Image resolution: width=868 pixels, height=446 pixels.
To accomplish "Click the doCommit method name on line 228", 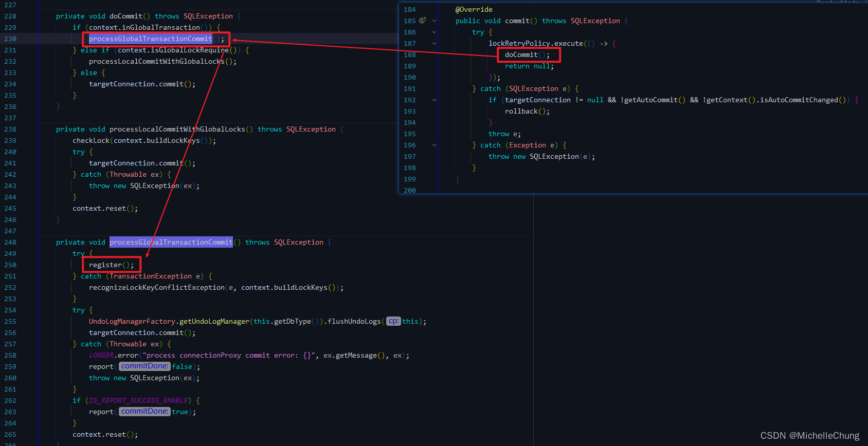I will click(126, 16).
